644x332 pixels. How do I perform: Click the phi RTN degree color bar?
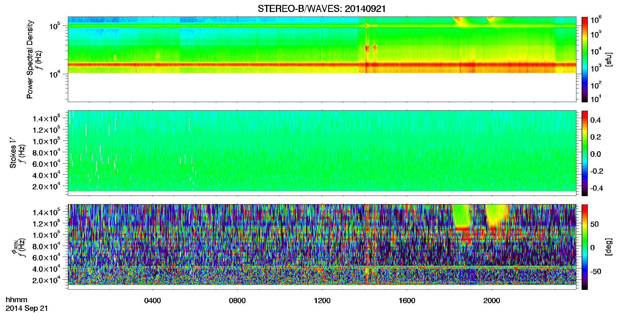pyautogui.click(x=584, y=247)
